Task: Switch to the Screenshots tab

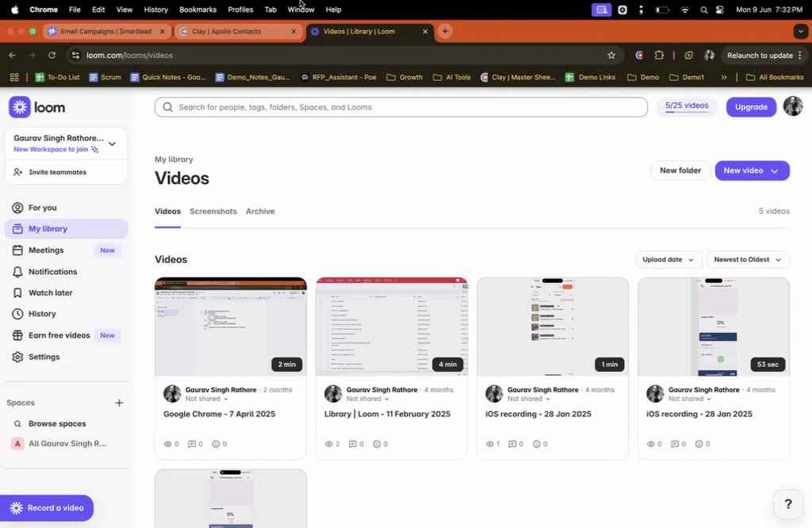Action: pyautogui.click(x=213, y=211)
